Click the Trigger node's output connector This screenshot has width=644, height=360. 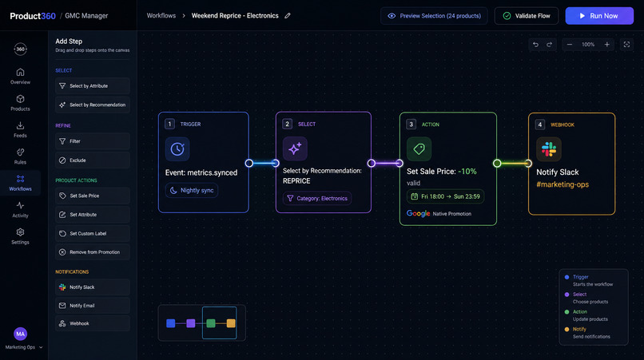[249, 163]
